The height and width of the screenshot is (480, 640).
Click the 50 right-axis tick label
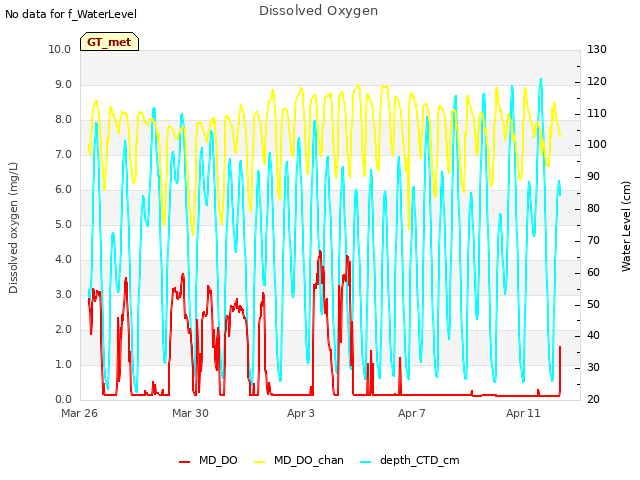593,304
